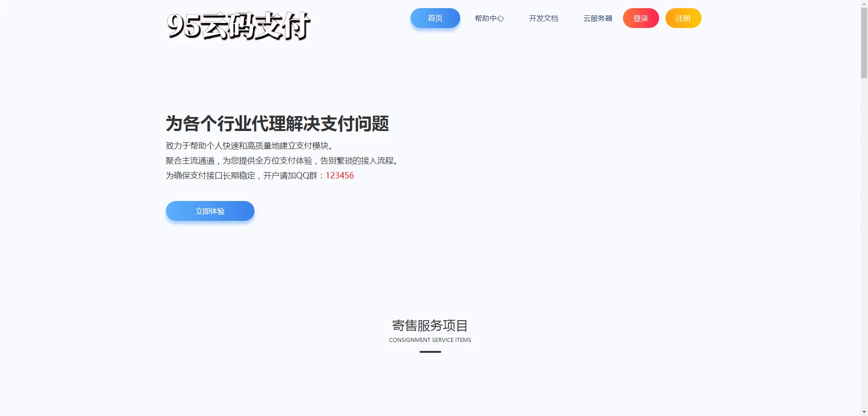Click the 寄售服务项目 section heading
The width and height of the screenshot is (868, 416).
tap(429, 326)
